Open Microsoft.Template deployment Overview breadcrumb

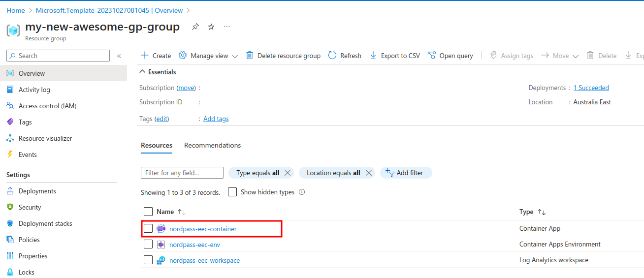click(x=109, y=10)
